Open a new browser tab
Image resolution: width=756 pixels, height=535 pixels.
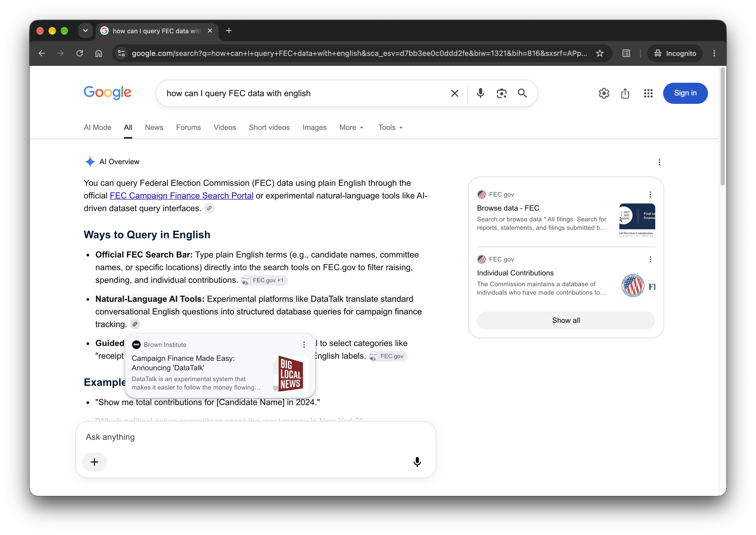[229, 31]
